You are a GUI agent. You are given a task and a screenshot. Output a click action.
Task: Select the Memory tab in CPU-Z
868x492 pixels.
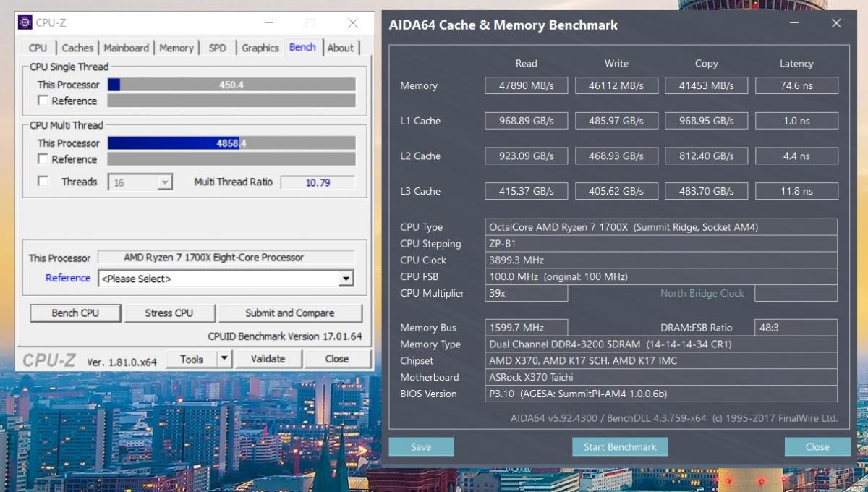tap(176, 48)
